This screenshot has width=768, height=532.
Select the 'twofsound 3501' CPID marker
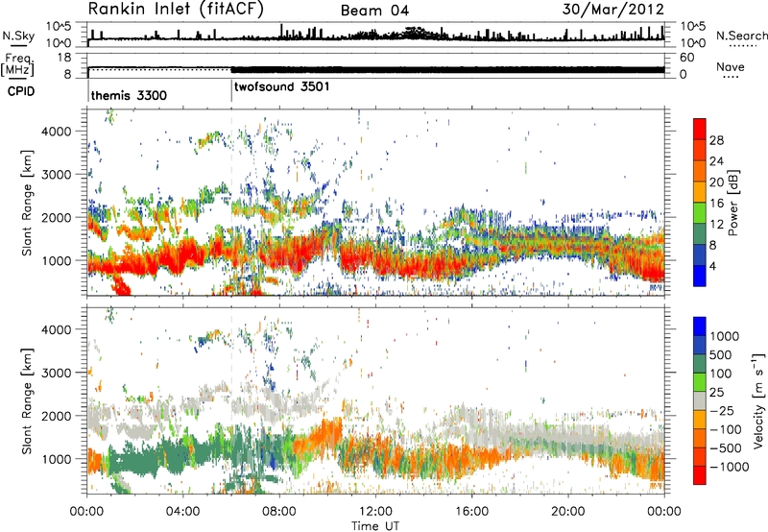click(x=281, y=86)
